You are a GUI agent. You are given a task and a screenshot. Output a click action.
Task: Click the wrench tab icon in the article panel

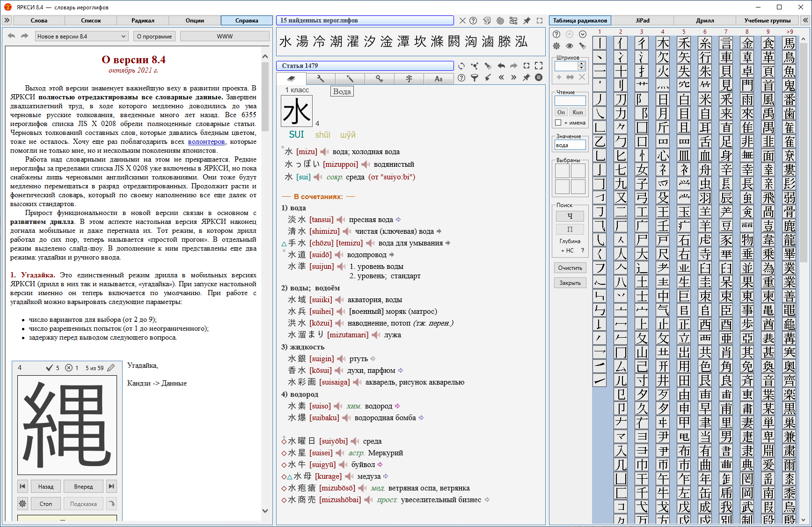pyautogui.click(x=321, y=79)
